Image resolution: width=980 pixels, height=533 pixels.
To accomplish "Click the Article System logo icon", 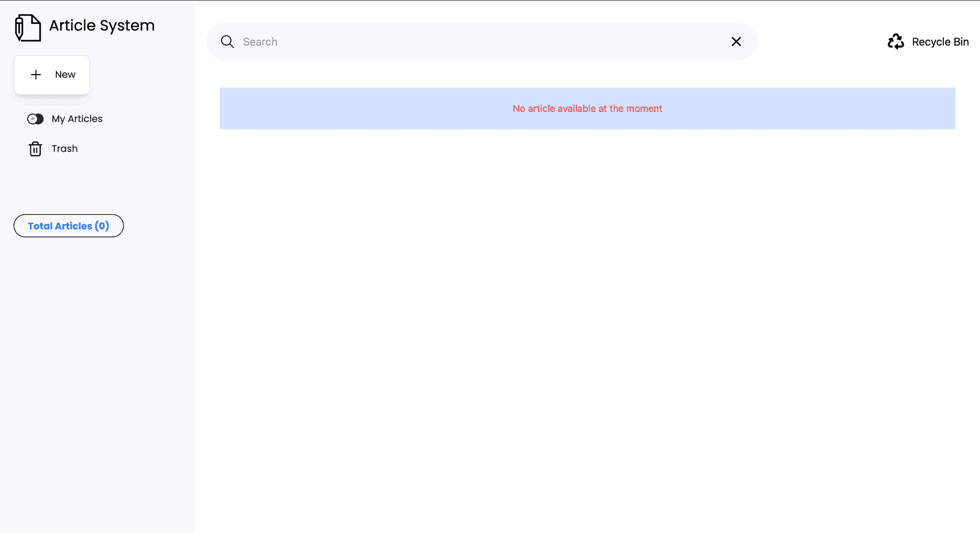I will click(28, 28).
